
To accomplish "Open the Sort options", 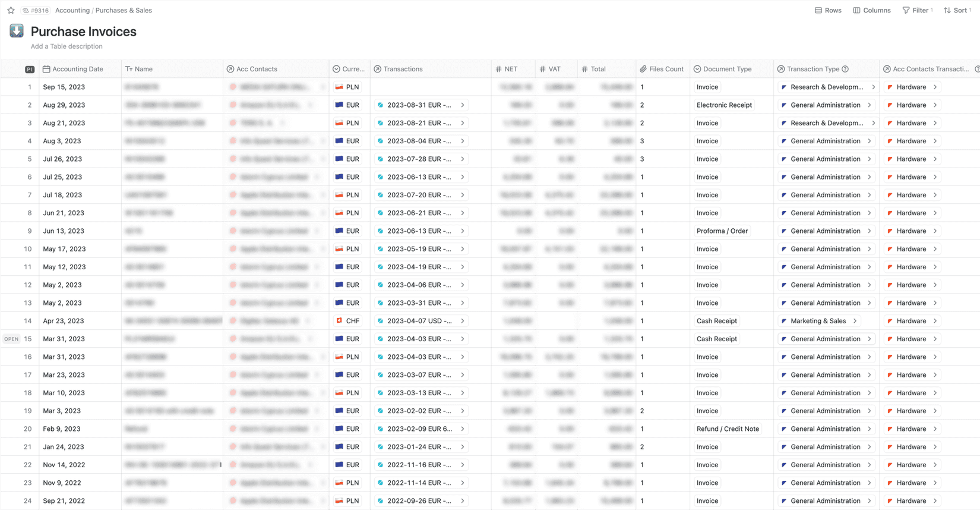I will (956, 10).
